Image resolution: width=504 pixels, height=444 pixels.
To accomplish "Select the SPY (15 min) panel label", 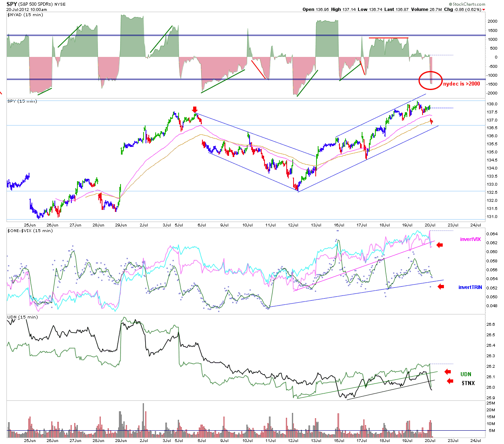I will click(x=22, y=101).
